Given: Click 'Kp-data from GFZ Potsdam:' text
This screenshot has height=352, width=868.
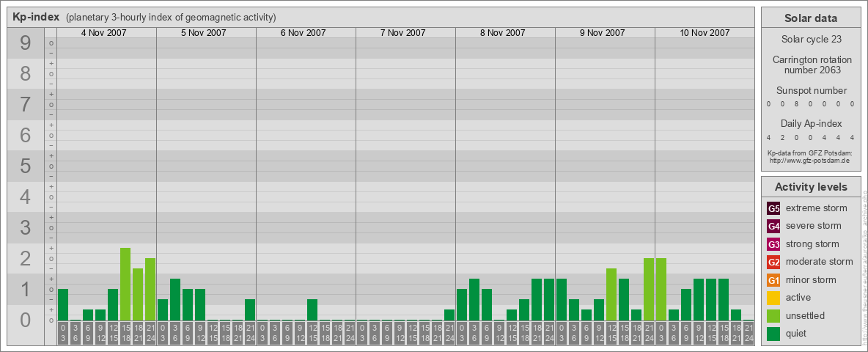Looking at the screenshot, I should 809,153.
